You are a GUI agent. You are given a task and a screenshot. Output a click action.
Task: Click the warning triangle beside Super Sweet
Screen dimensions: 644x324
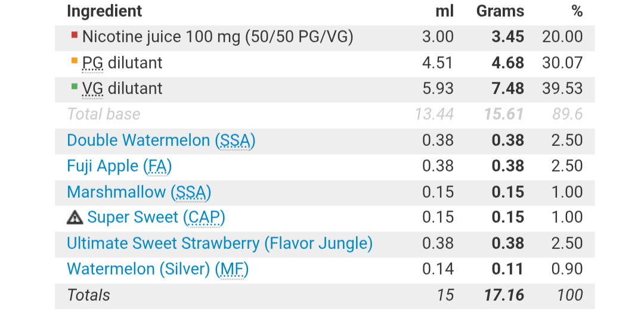(75, 218)
